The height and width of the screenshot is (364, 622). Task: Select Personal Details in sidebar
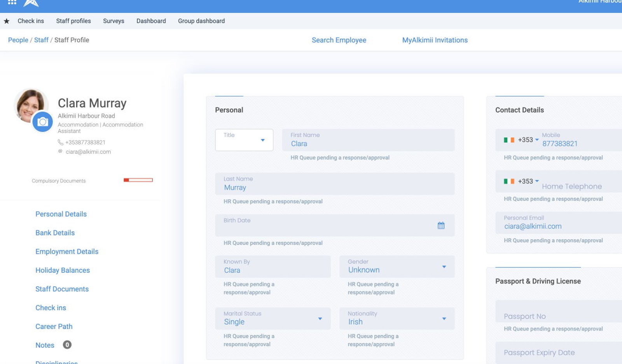tap(61, 214)
